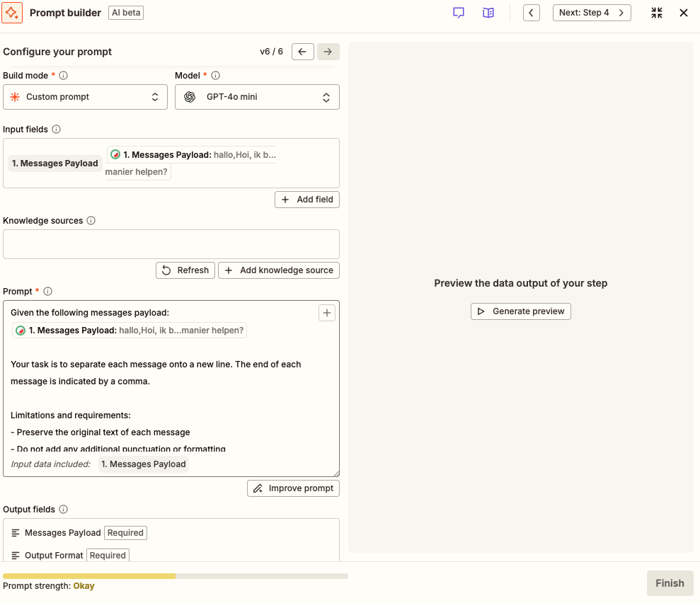The image size is (700, 603).
Task: Open the GPT-4o mini model dropdown
Action: click(x=257, y=97)
